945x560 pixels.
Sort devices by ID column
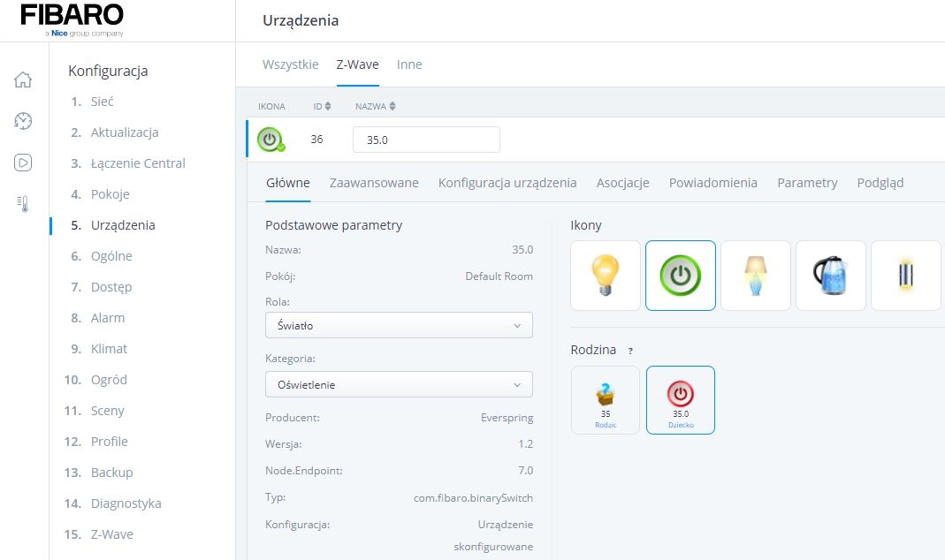coord(322,106)
